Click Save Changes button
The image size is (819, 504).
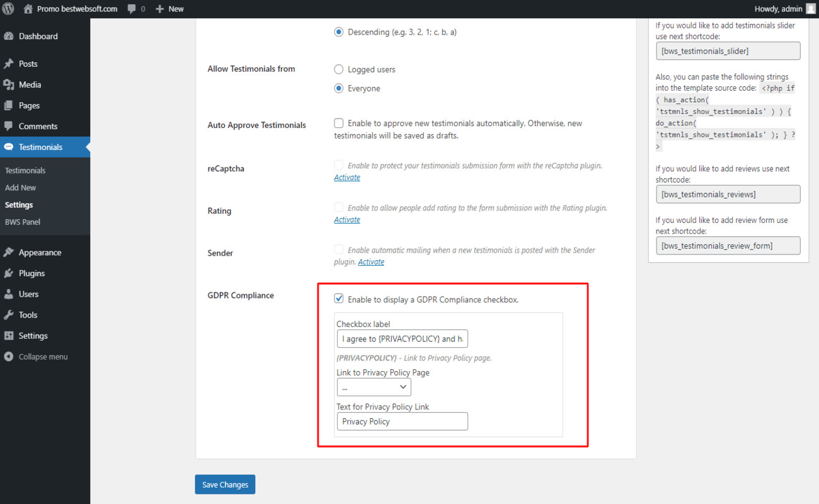[x=225, y=484]
